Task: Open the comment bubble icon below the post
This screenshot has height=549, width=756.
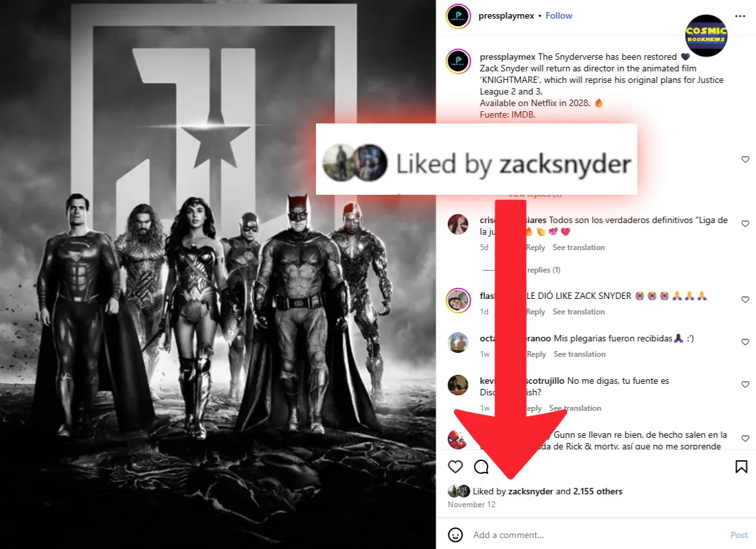Action: 481,467
